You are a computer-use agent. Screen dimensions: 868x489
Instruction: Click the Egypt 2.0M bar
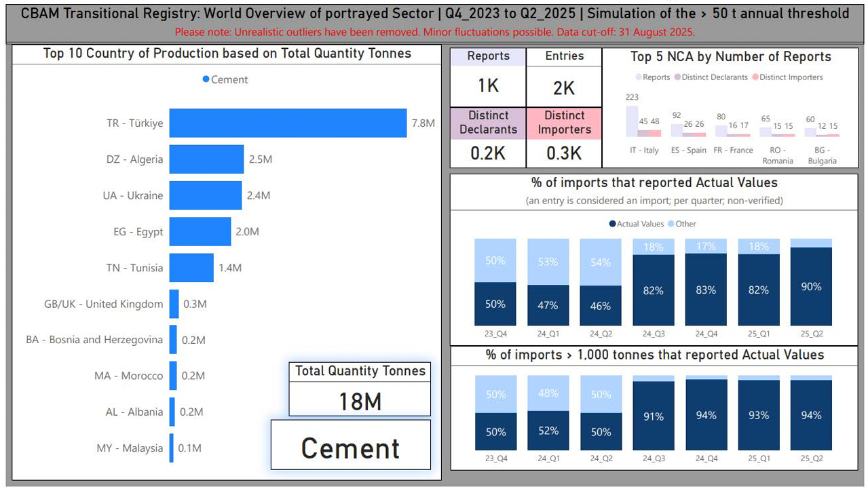click(x=200, y=231)
